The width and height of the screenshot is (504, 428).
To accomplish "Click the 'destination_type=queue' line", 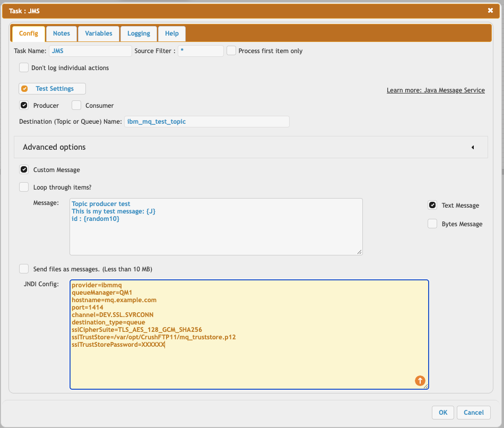I will (108, 322).
